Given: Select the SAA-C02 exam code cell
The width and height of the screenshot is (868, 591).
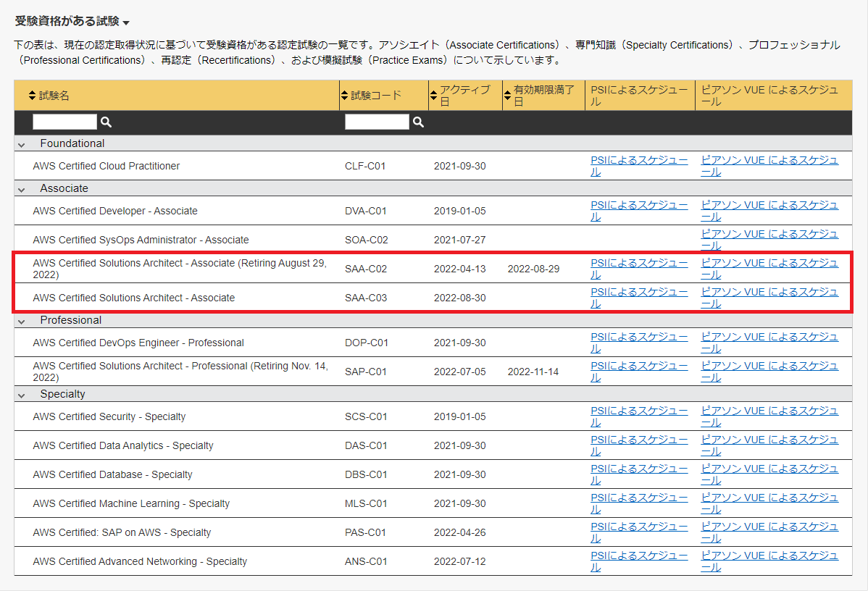Looking at the screenshot, I should click(x=366, y=269).
